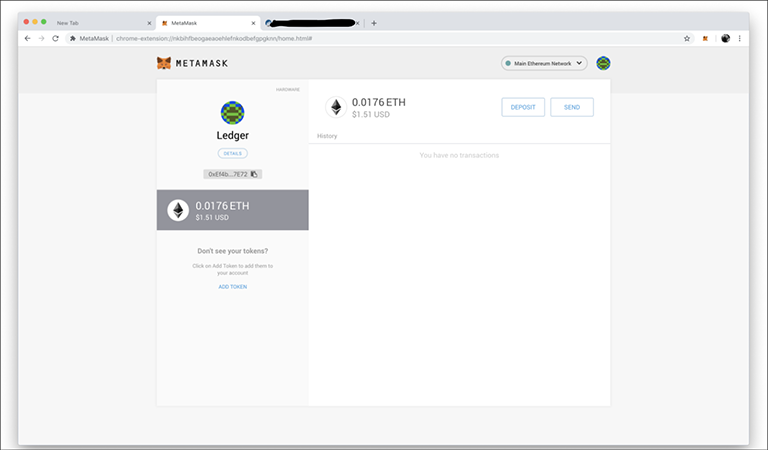Open Chrome three-dot menu
Image resolution: width=768 pixels, height=450 pixels.
coord(740,38)
